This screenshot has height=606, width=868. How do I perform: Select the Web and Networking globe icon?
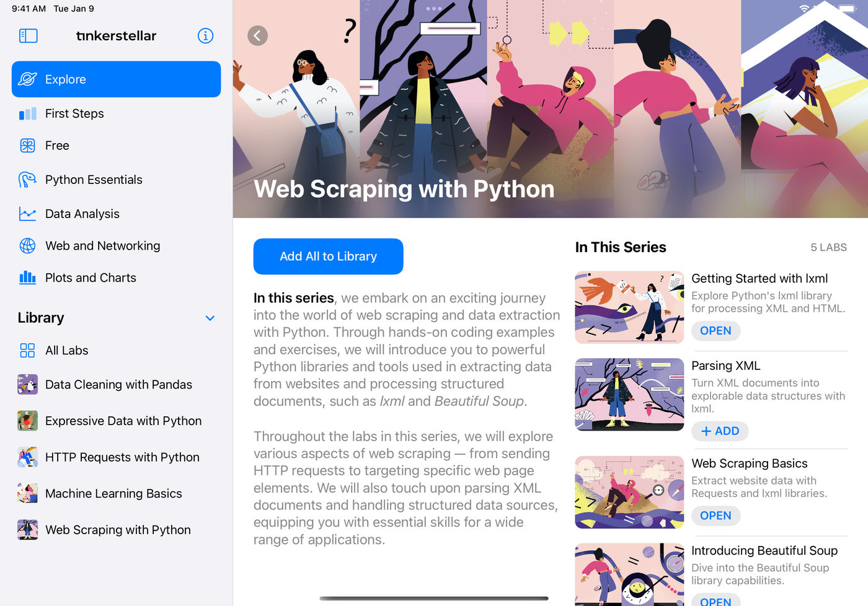click(27, 246)
